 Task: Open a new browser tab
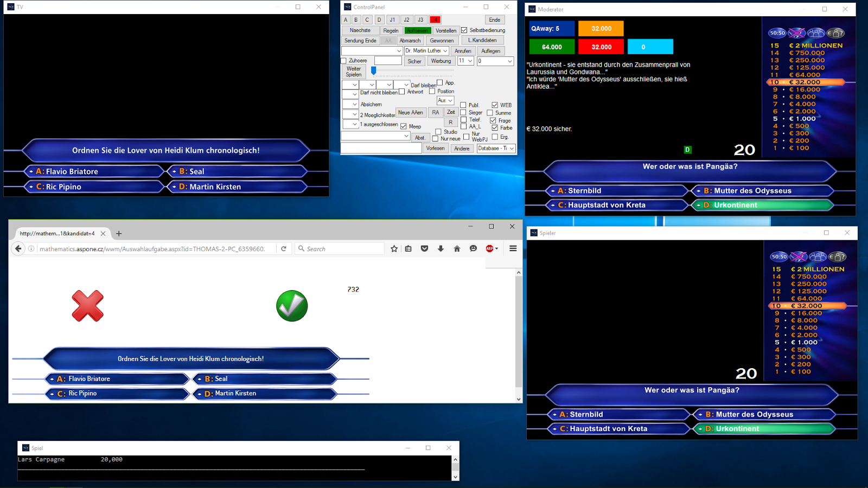coord(119,234)
